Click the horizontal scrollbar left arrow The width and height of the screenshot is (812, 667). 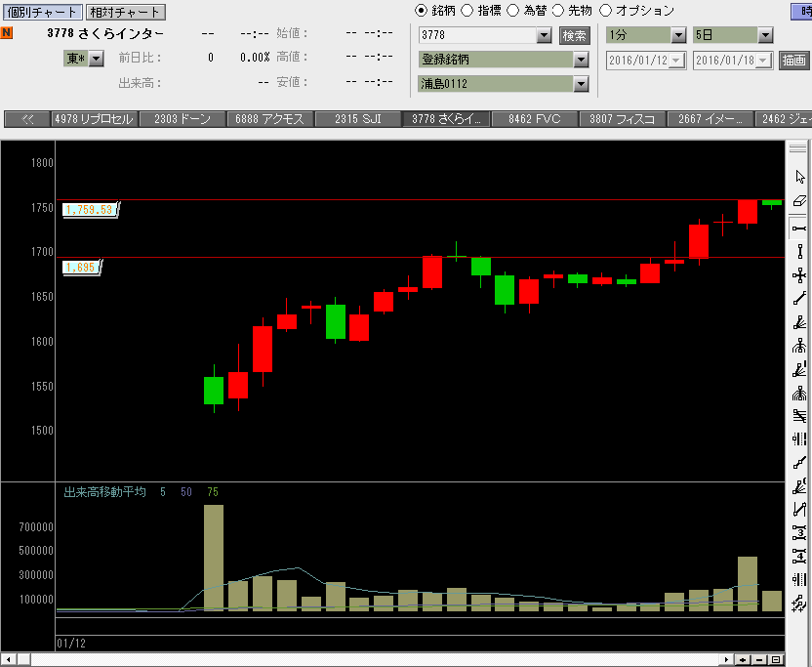click(8, 660)
